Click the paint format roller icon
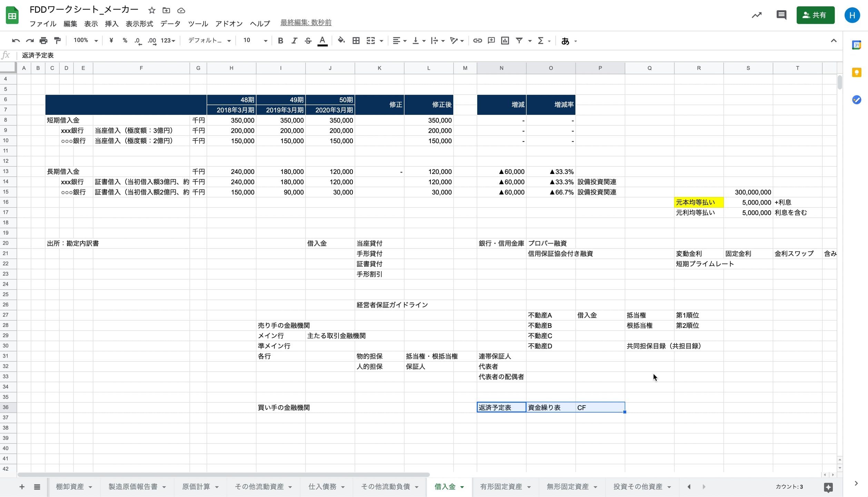868x497 pixels. 57,41
